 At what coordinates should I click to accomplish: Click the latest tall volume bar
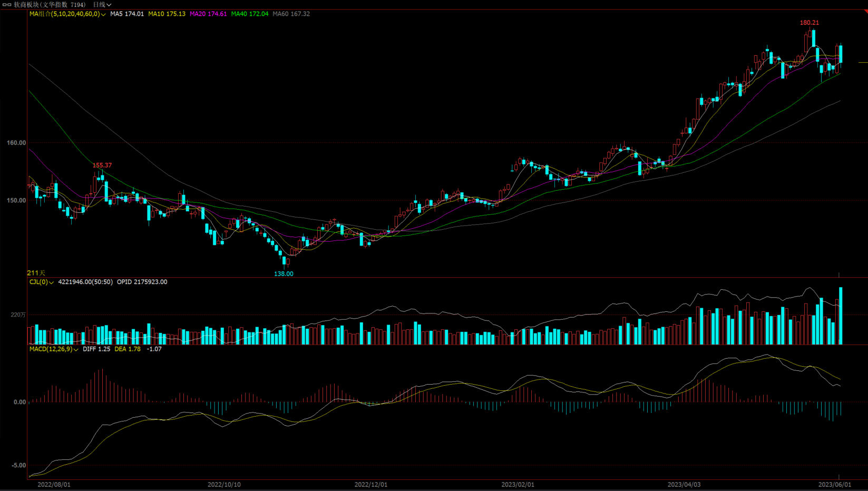pos(841,316)
